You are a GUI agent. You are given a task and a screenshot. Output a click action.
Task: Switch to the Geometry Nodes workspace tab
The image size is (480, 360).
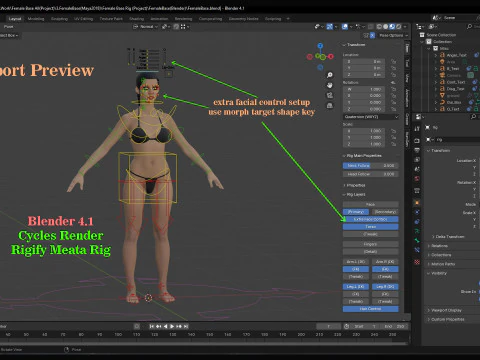click(x=243, y=19)
